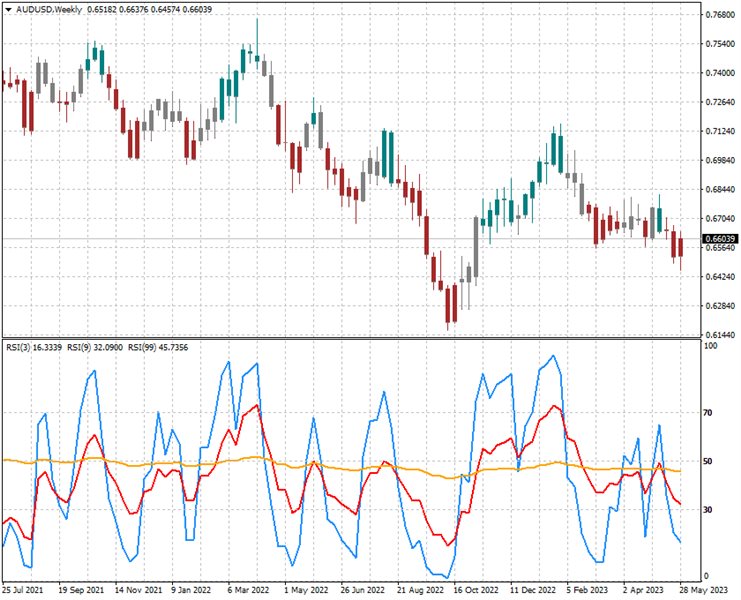Click the 16 Oct 2022 date label
741x600 pixels.
[476, 590]
